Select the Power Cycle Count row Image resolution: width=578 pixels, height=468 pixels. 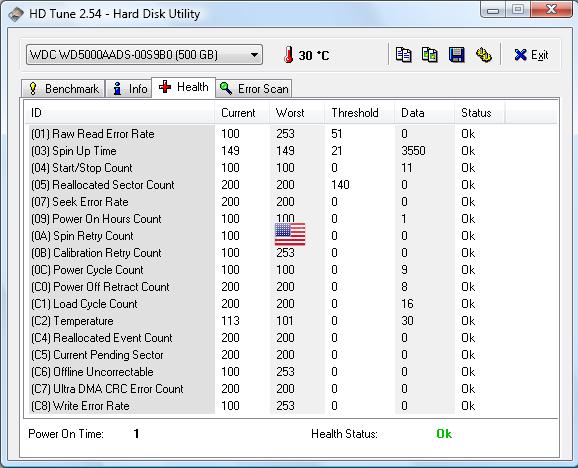pos(291,270)
